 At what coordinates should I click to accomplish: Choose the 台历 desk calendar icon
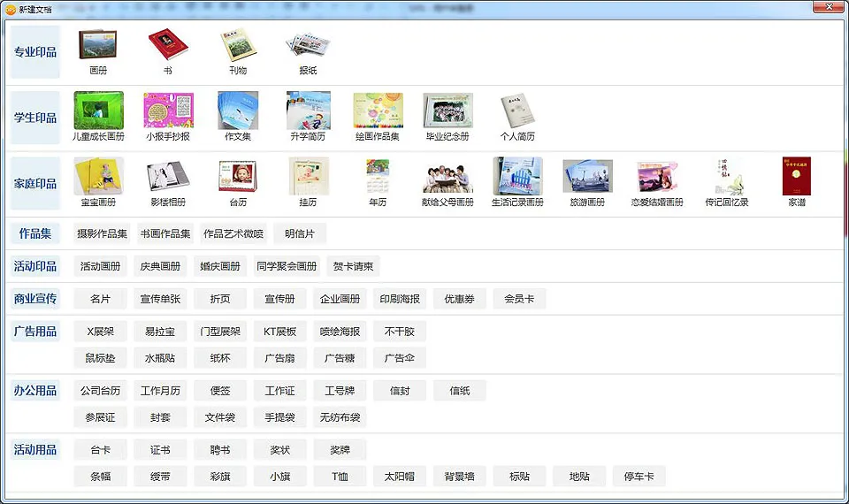tap(238, 177)
